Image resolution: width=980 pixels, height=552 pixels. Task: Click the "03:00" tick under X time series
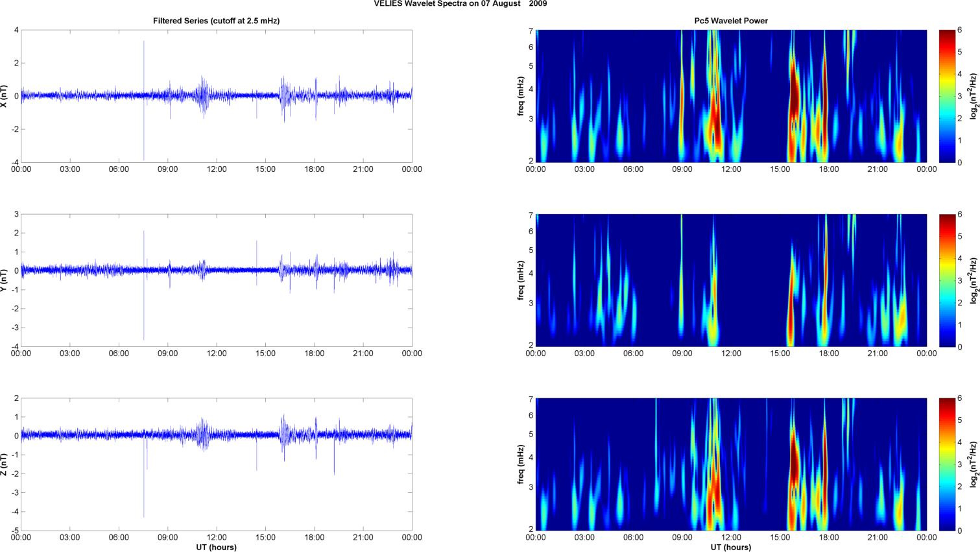70,169
